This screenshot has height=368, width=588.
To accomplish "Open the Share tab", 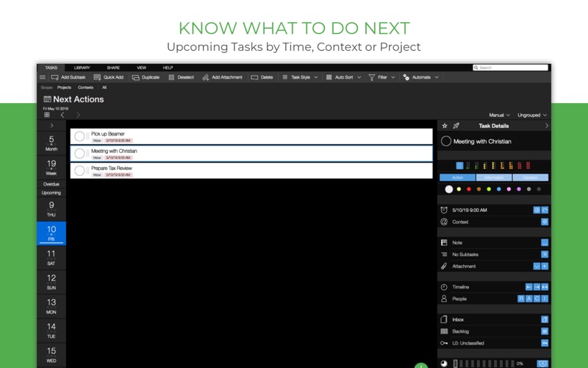I will (x=113, y=67).
